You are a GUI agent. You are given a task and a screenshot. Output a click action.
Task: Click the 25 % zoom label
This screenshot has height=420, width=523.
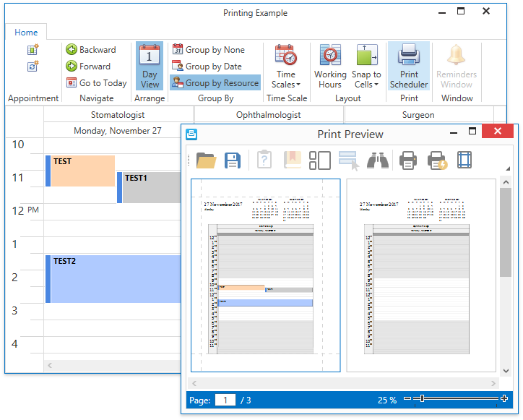click(387, 400)
